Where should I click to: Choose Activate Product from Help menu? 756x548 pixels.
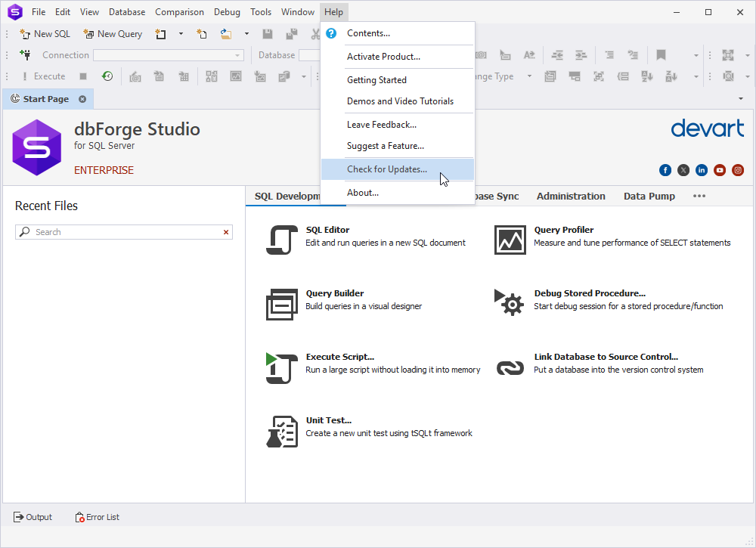pos(398,57)
